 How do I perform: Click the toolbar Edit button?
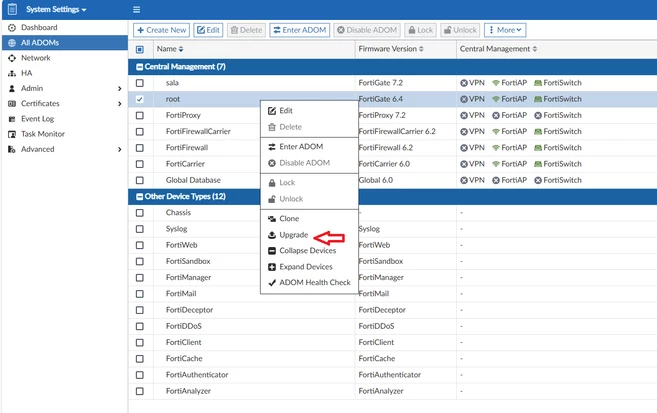tap(208, 30)
